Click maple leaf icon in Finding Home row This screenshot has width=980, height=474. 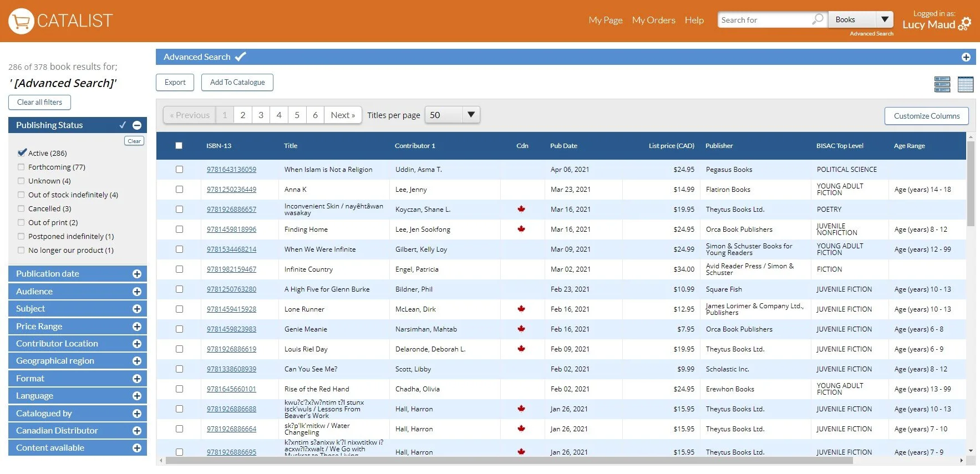tap(521, 229)
